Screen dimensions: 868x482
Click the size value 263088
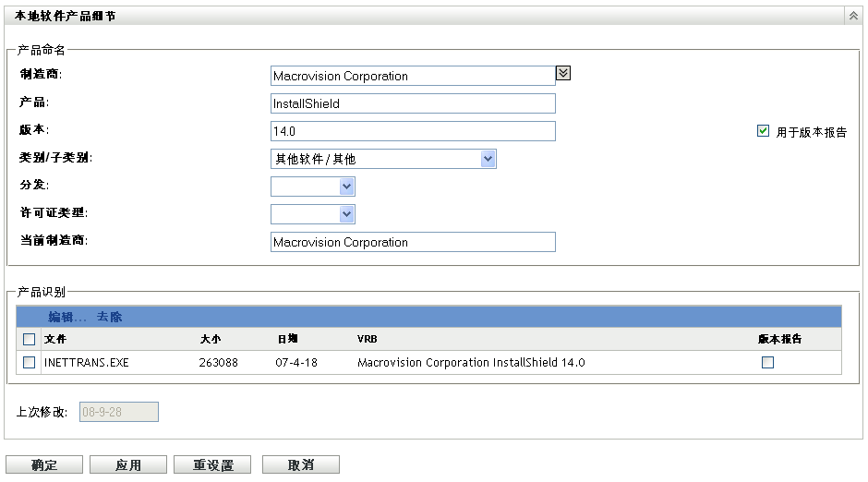pyautogui.click(x=218, y=363)
